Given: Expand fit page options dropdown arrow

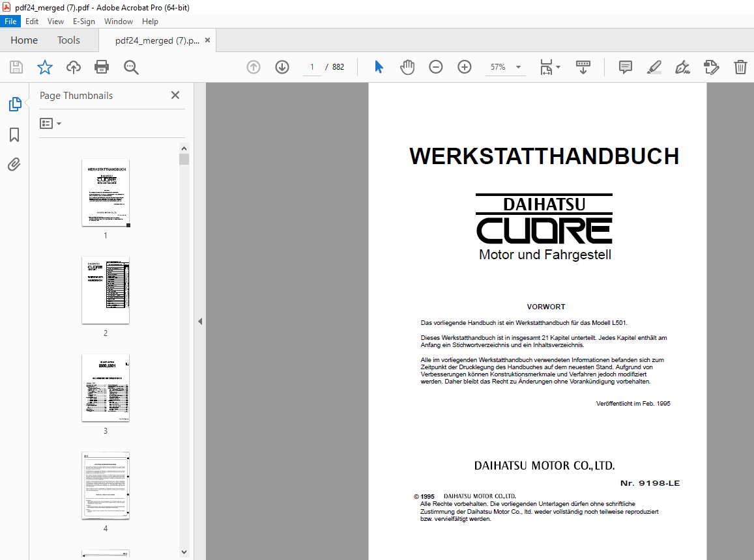Looking at the screenshot, I should (558, 67).
